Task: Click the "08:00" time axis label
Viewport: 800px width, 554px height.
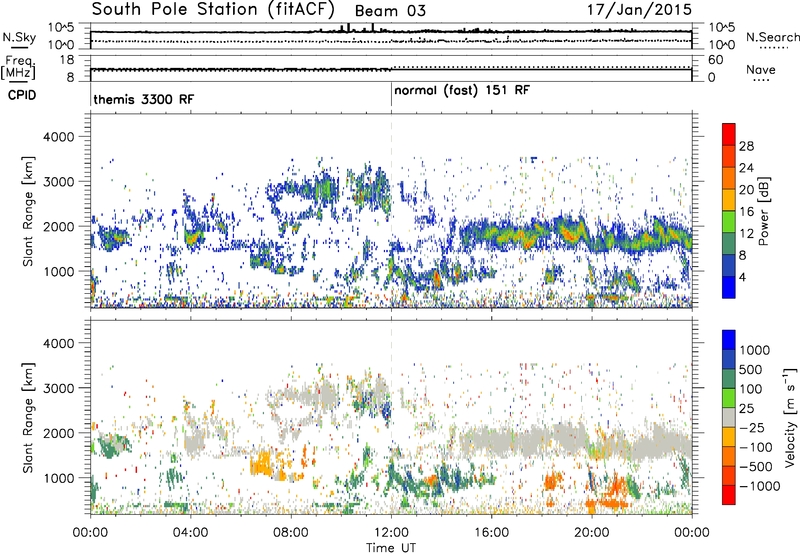Action: click(290, 533)
